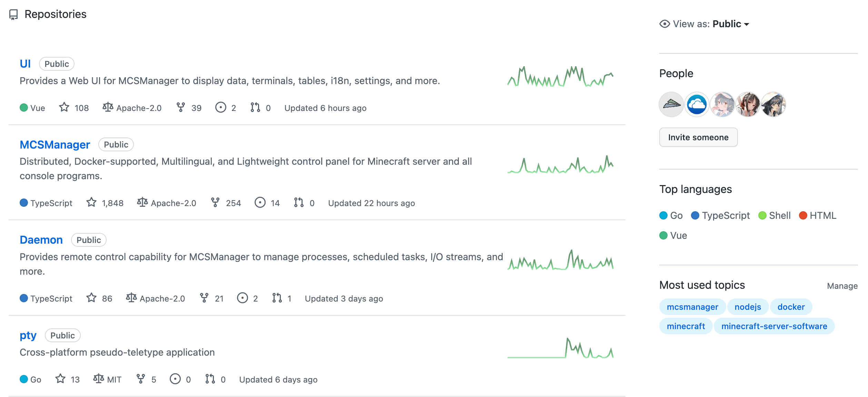This screenshot has height=397, width=868.
Task: Click the 108 stars count
Action: 82,108
